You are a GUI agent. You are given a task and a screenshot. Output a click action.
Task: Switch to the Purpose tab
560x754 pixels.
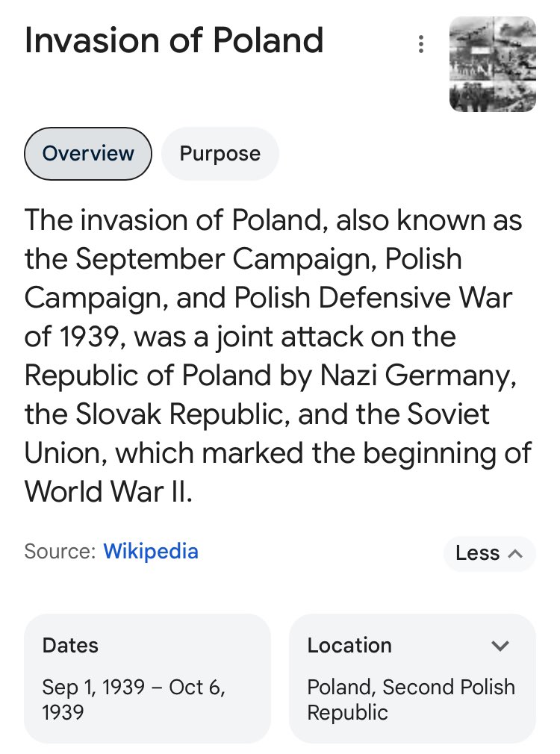pos(220,154)
